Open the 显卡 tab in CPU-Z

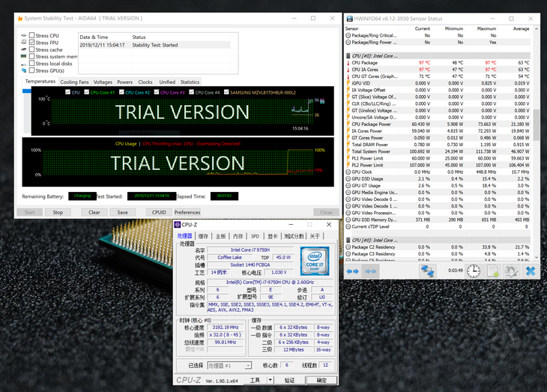tap(273, 236)
